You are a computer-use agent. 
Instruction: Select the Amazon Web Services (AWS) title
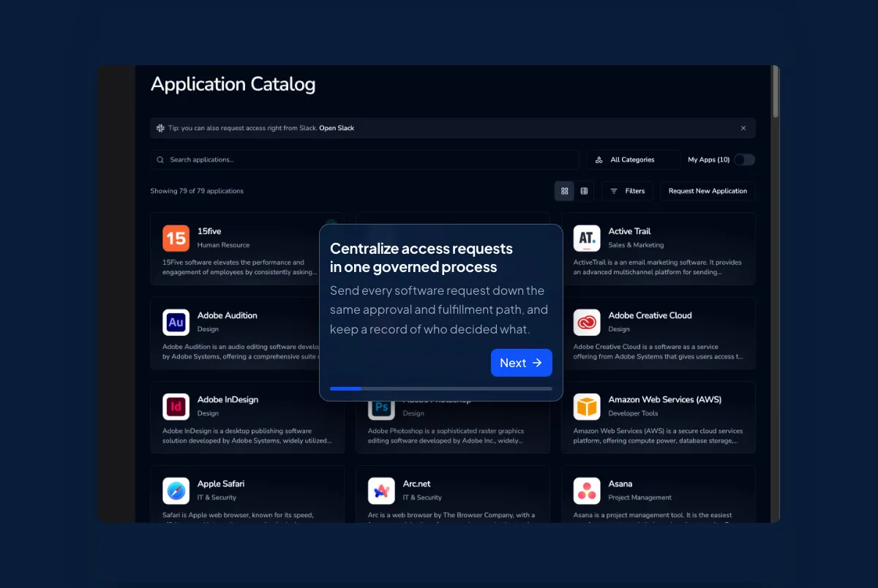click(x=665, y=399)
